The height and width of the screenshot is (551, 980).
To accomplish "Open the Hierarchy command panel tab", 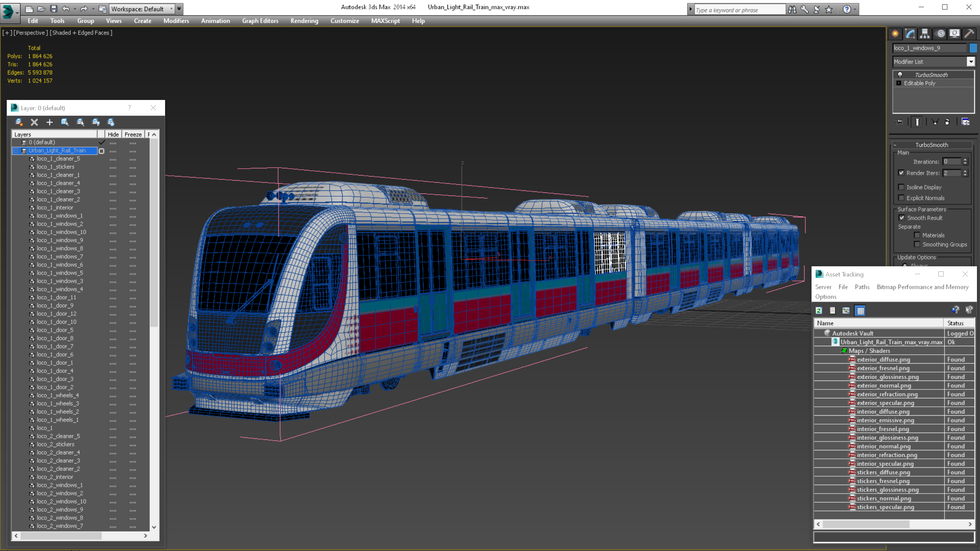I will pyautogui.click(x=925, y=34).
